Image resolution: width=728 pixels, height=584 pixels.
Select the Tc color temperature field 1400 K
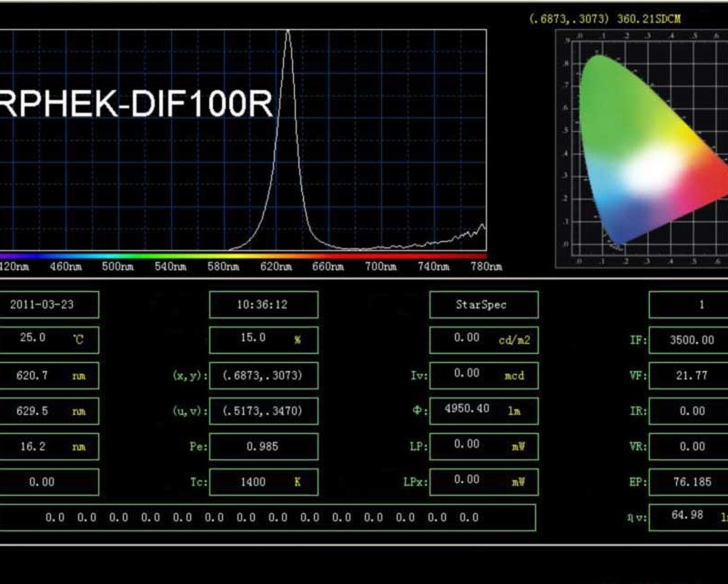(x=263, y=481)
